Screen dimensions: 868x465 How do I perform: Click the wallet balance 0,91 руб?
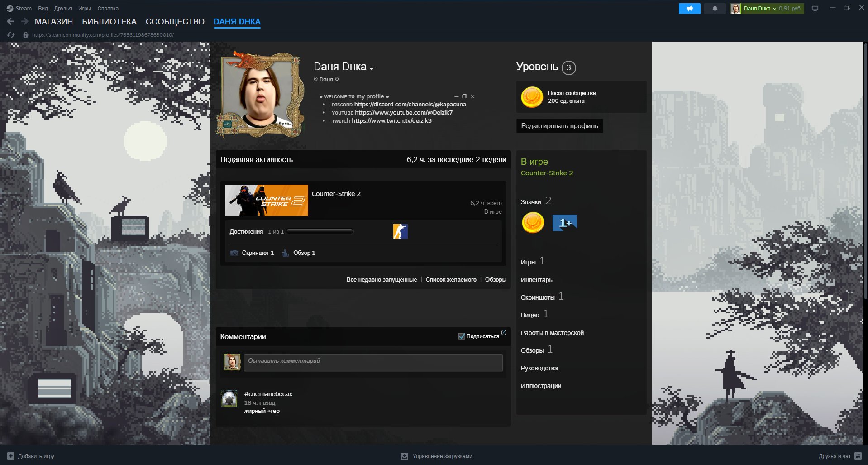(x=790, y=9)
